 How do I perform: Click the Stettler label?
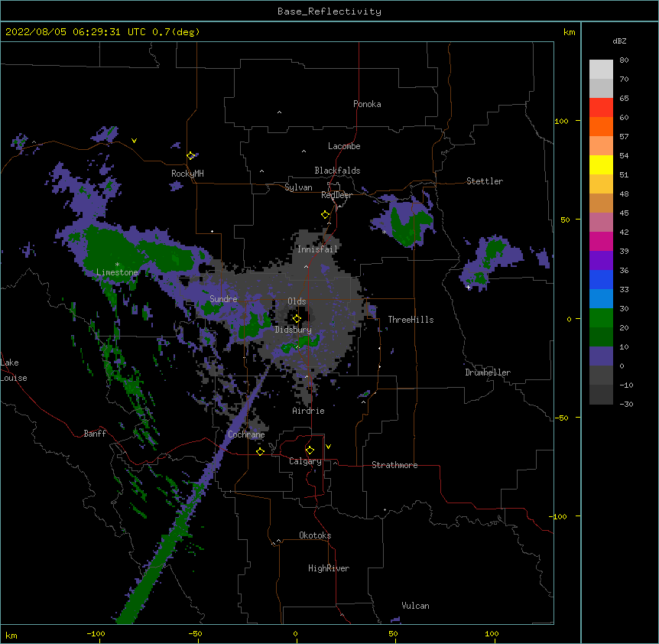485,181
